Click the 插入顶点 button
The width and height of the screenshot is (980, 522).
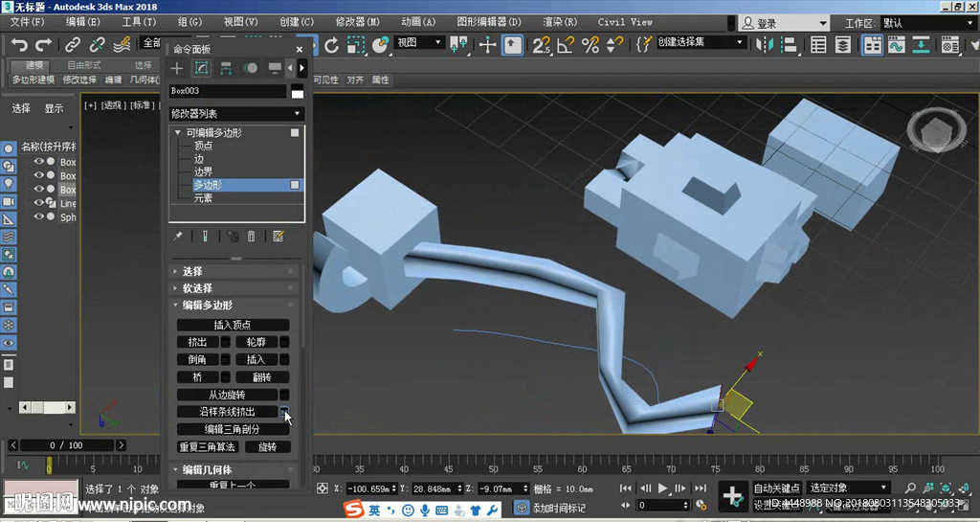(234, 325)
